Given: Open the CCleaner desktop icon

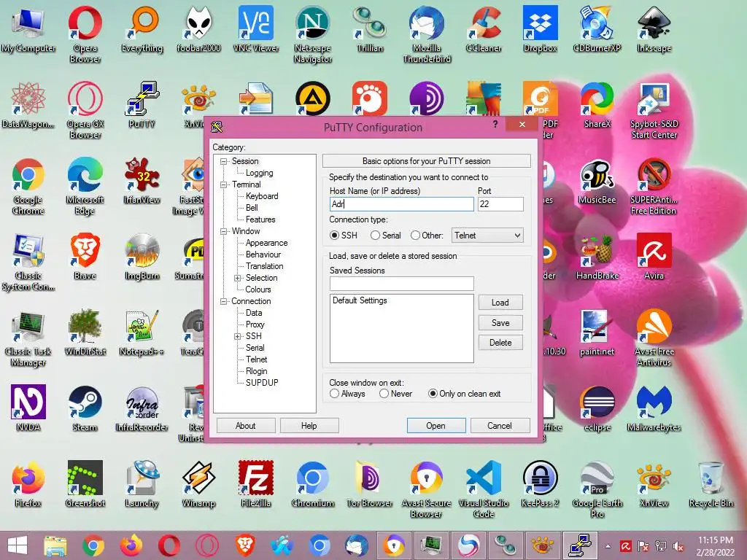Looking at the screenshot, I should point(484,28).
